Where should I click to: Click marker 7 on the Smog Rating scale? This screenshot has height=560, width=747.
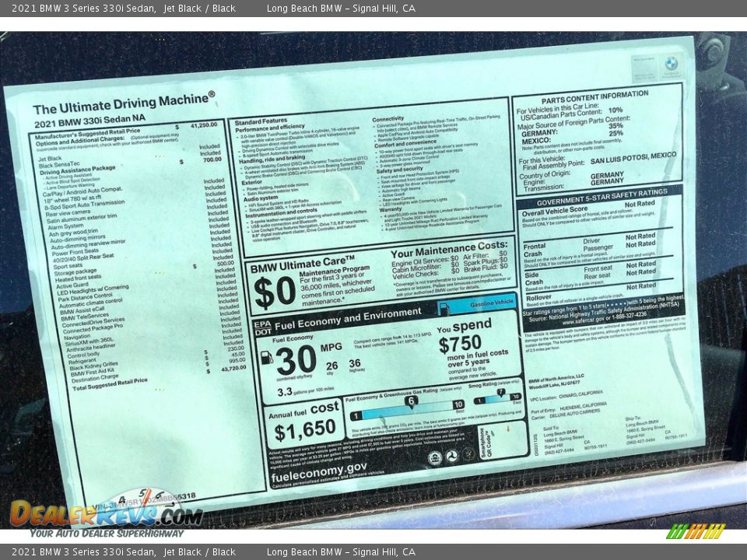click(500, 393)
